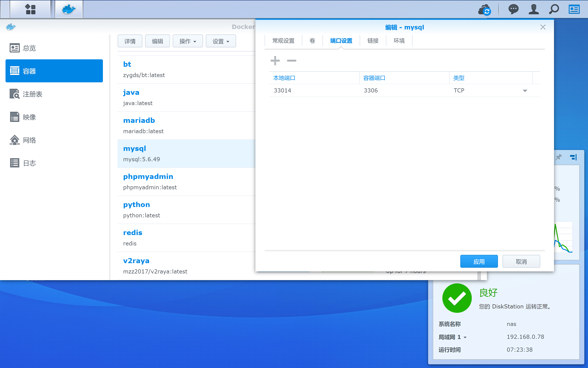Pin the system widget panel
The image size is (588, 368).
point(559,157)
